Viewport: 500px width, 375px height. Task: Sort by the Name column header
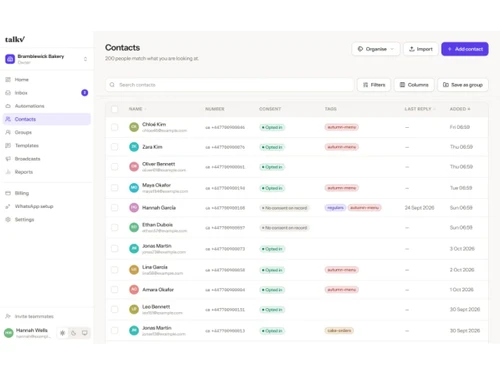pos(137,109)
